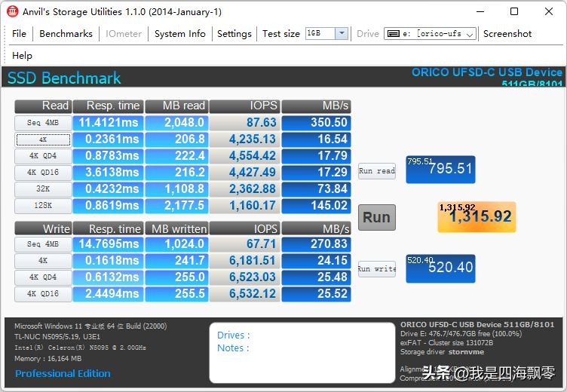This screenshot has height=392, width=567.
Task: Click the read 4K QD4 test button
Action: coord(43,156)
